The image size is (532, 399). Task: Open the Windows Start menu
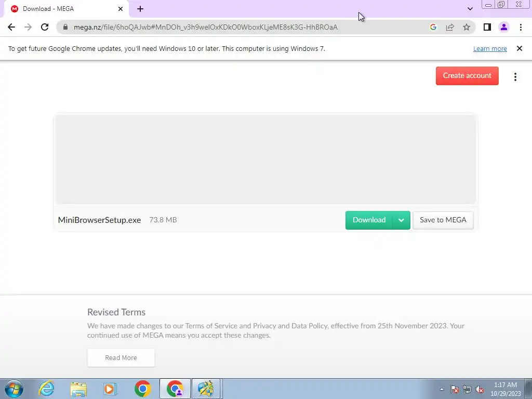pyautogui.click(x=14, y=389)
